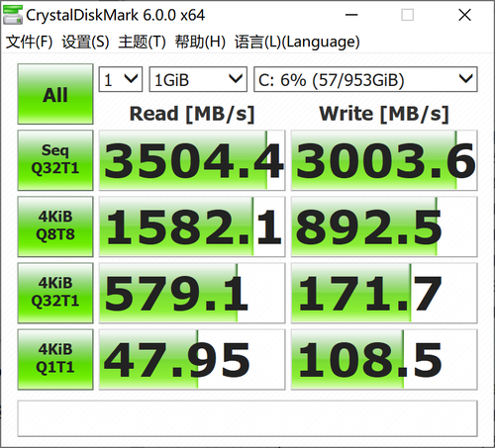Open the 语言(L)(Language) menu

point(297,42)
